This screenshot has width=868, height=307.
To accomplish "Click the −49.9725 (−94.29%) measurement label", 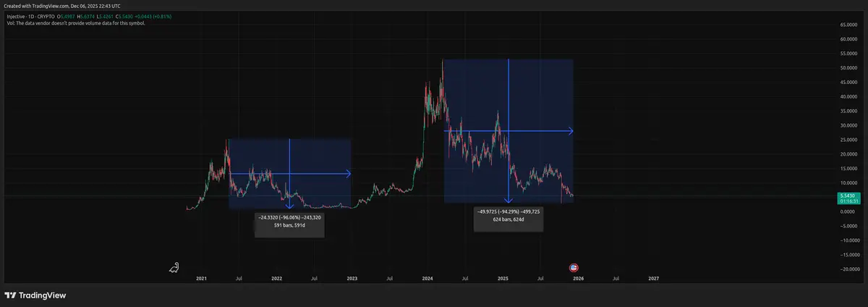I will (509, 211).
